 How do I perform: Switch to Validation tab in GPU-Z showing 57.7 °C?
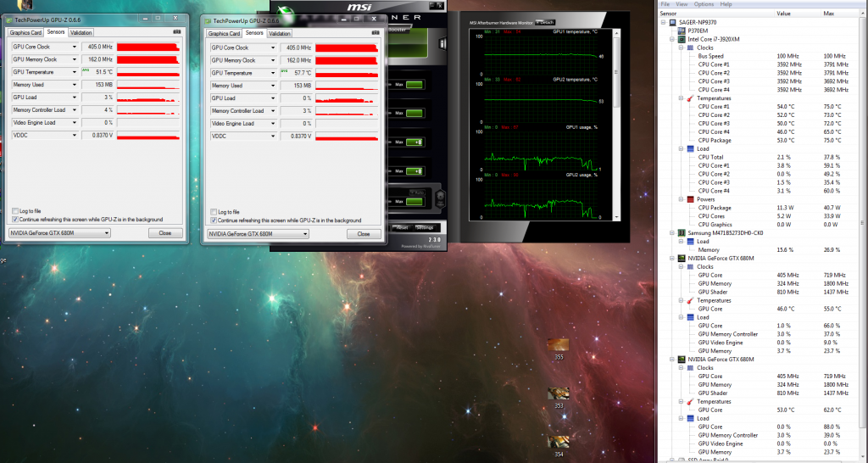click(x=280, y=34)
